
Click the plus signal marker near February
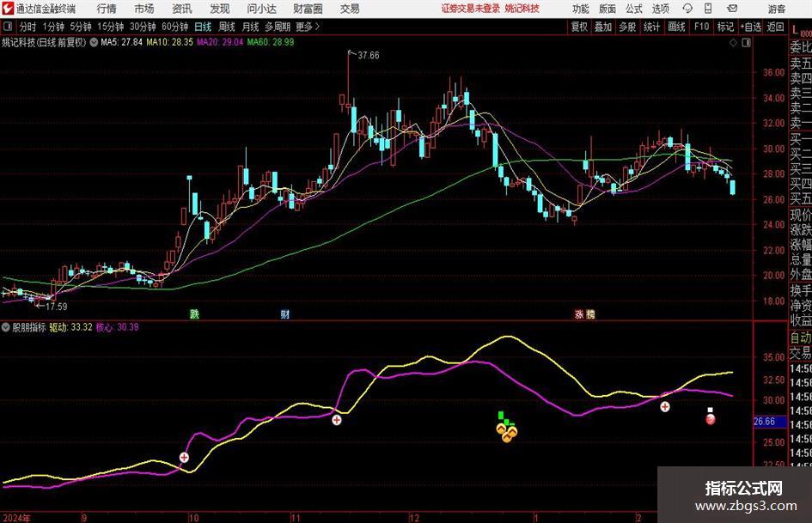pos(665,407)
